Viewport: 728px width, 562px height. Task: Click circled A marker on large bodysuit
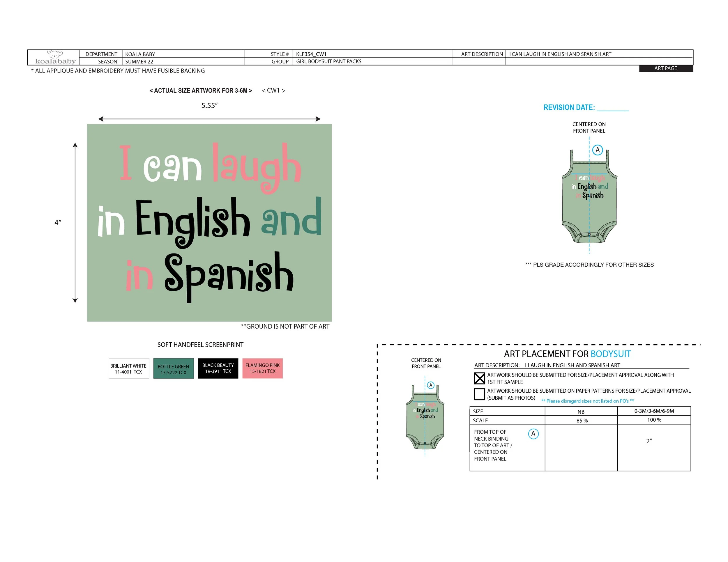[x=597, y=150]
